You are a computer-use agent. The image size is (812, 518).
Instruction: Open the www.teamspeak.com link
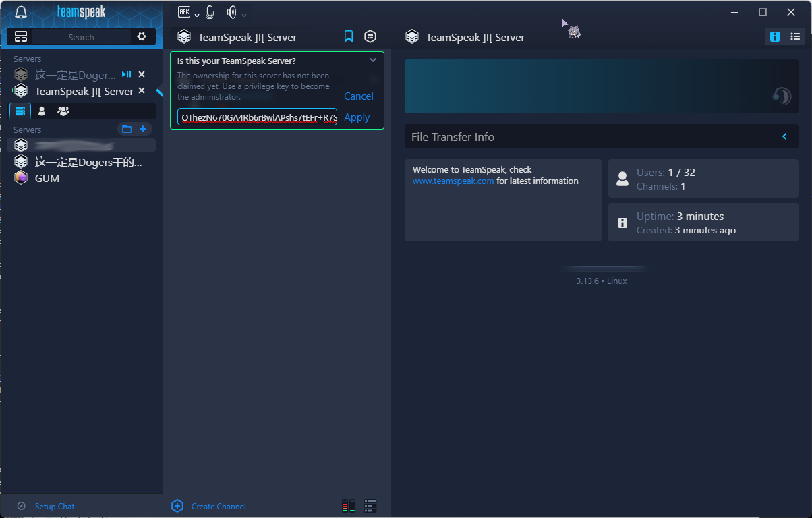click(x=453, y=181)
